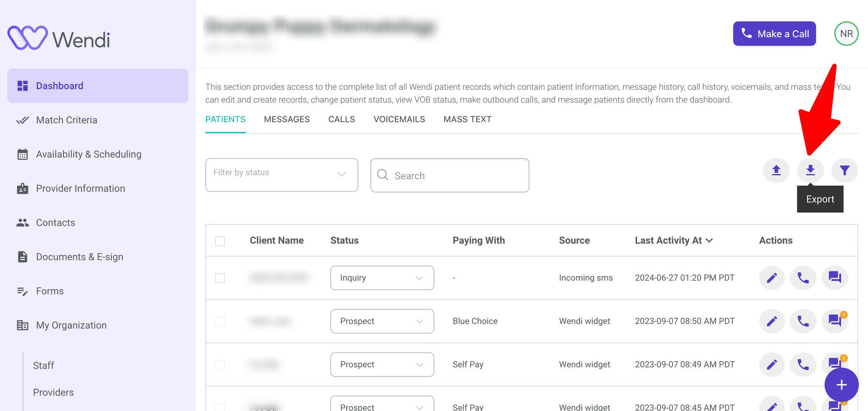This screenshot has width=868, height=411.
Task: Sort by Last Activity At column
Action: (673, 240)
